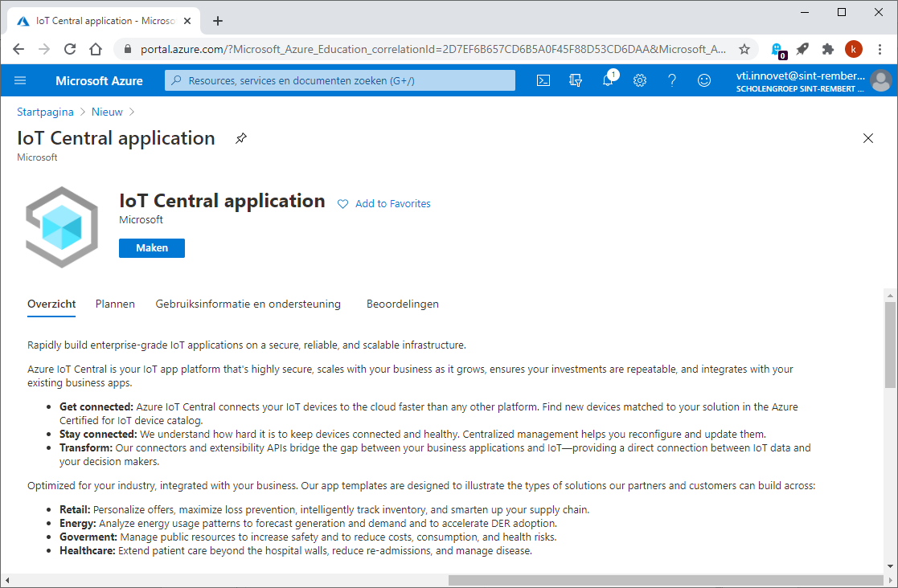
Task: Pin IoT Central application to dashboard
Action: pyautogui.click(x=241, y=138)
